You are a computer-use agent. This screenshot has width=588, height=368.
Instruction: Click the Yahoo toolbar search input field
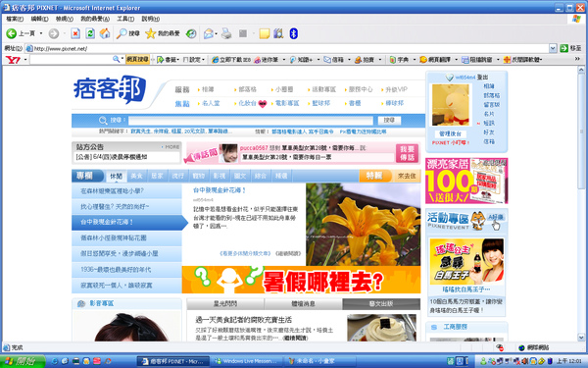(72, 59)
